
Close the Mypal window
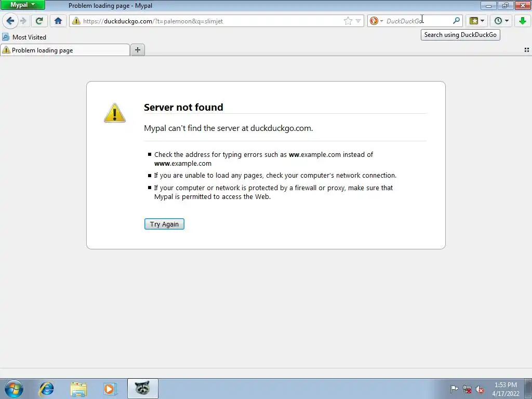click(x=523, y=5)
